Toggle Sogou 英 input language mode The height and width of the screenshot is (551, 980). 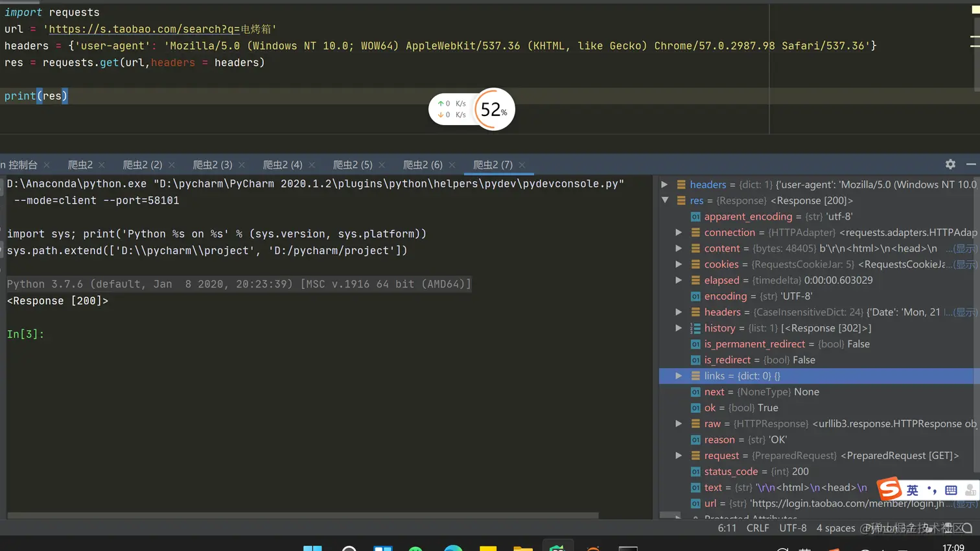tap(913, 490)
